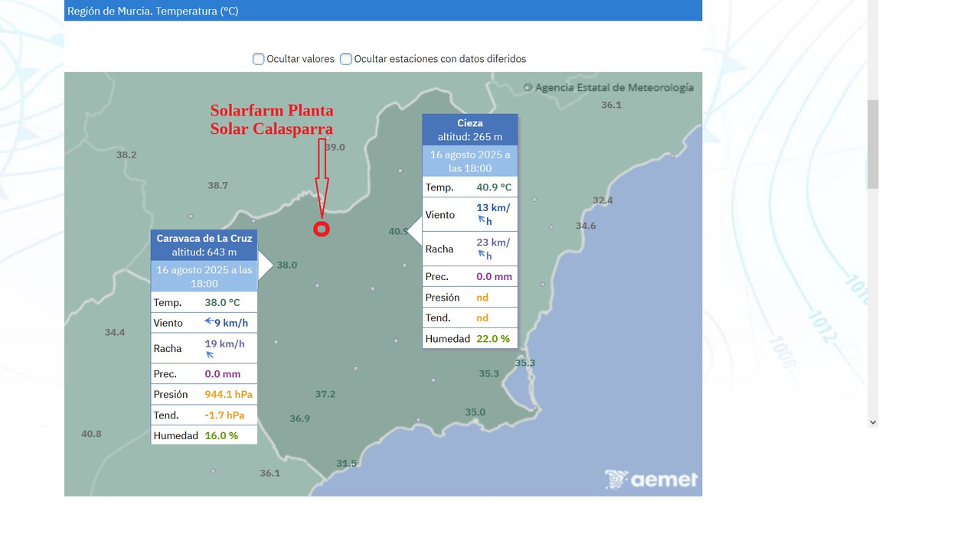Click the Viento label in Caravaca popup
Screen dimensions: 980x534
coord(168,323)
